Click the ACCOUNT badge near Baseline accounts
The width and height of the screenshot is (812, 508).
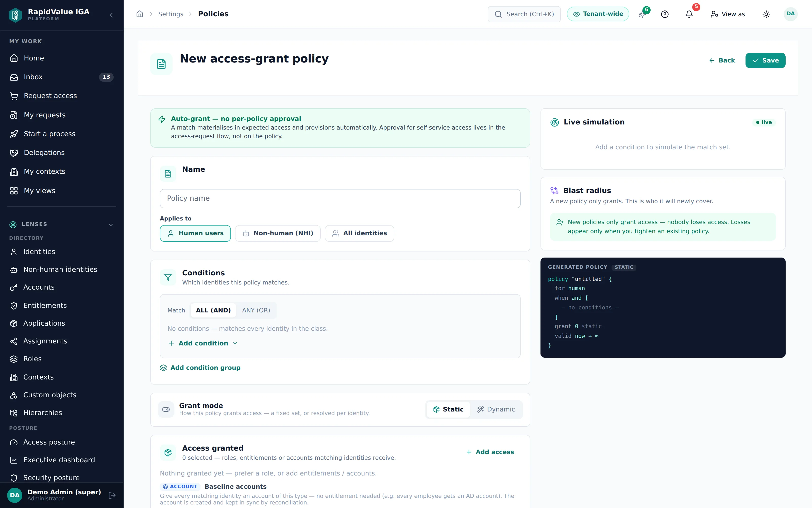(180, 486)
